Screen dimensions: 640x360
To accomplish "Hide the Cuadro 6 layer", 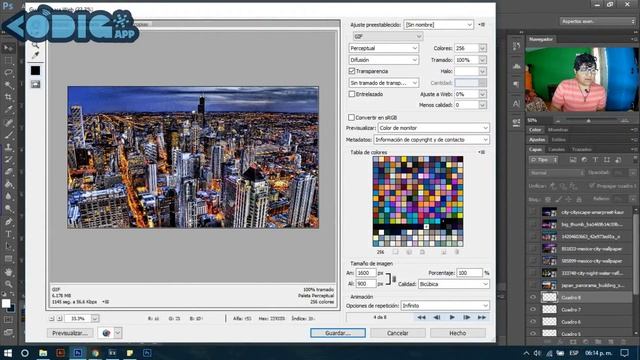I will coord(533,322).
